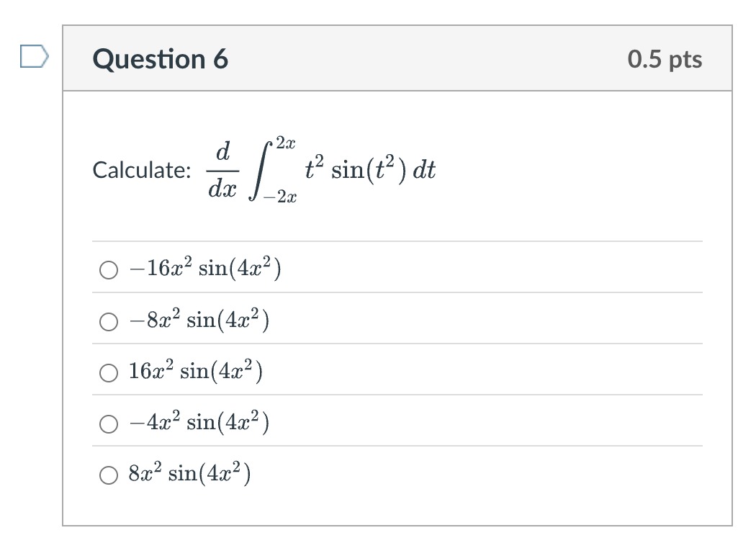Click the upper limit 2x of the integral
This screenshot has height=556, width=756.
[x=285, y=143]
